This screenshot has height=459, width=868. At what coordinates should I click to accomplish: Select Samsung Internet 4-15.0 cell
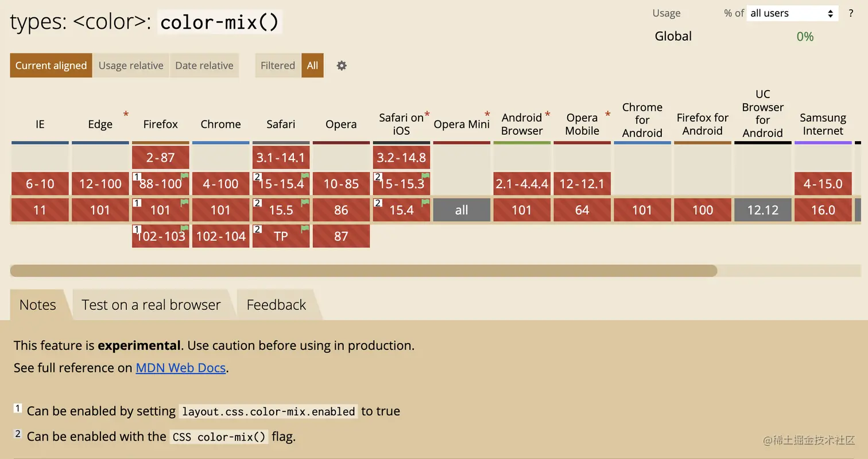(823, 184)
